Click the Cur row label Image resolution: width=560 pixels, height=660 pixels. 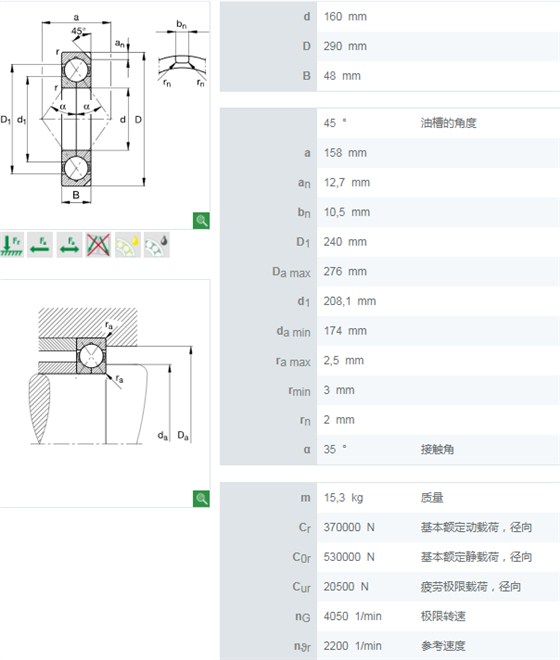[x=301, y=587]
